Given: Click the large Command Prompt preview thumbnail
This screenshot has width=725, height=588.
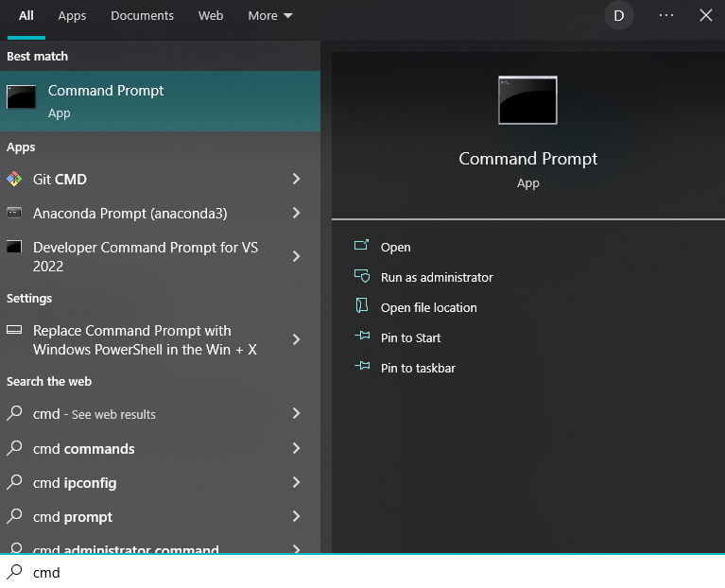Looking at the screenshot, I should tap(527, 100).
